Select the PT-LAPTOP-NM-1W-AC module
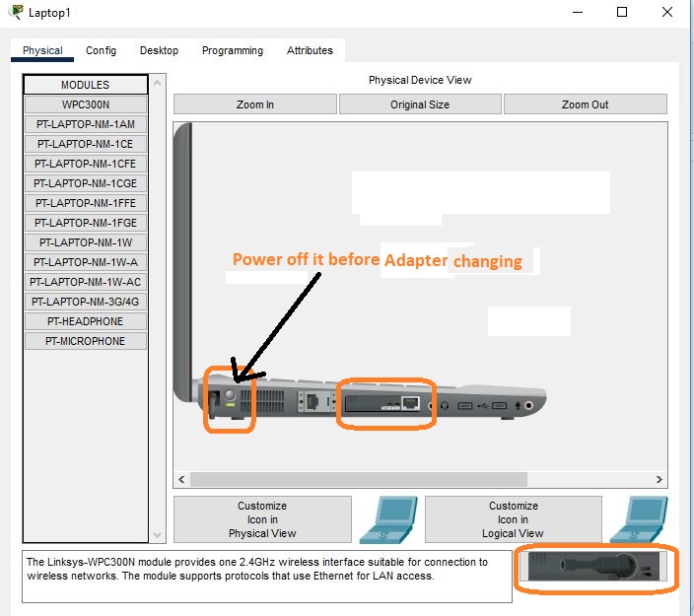Screen dimensions: 694x616 tap(86, 282)
